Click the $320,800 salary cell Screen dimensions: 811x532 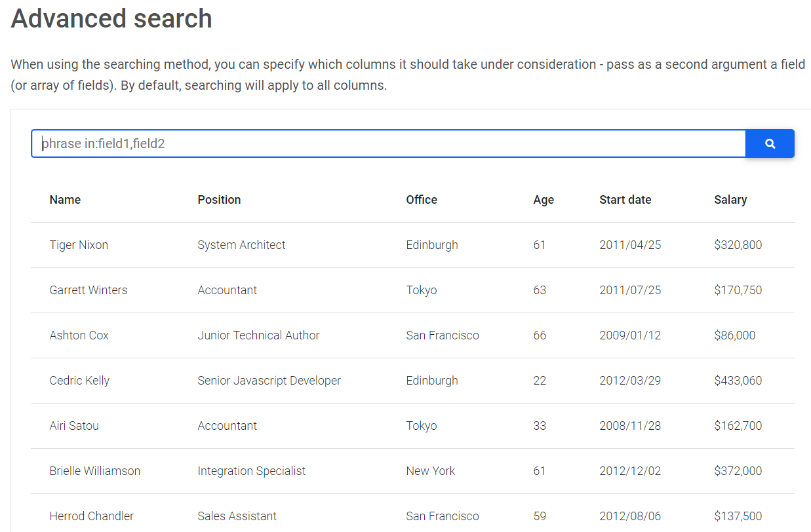738,245
